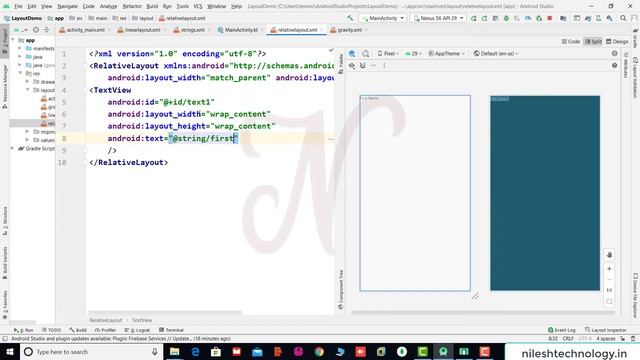Click the pan hand icon in preview

point(609,255)
